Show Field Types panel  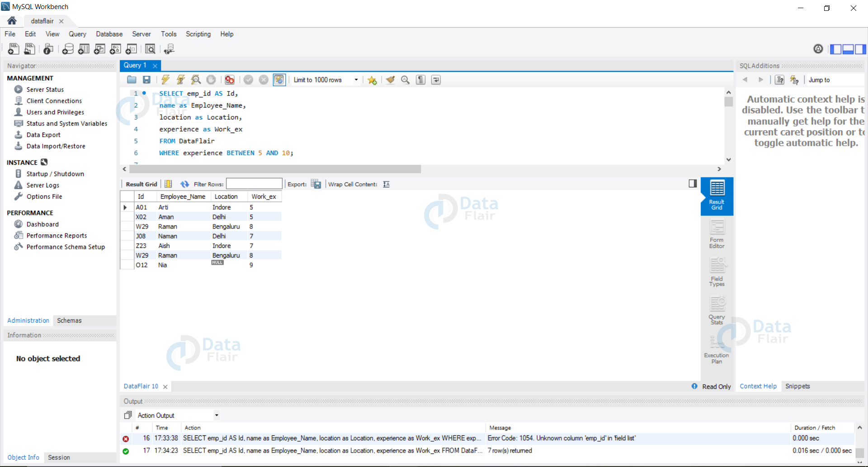tap(717, 272)
